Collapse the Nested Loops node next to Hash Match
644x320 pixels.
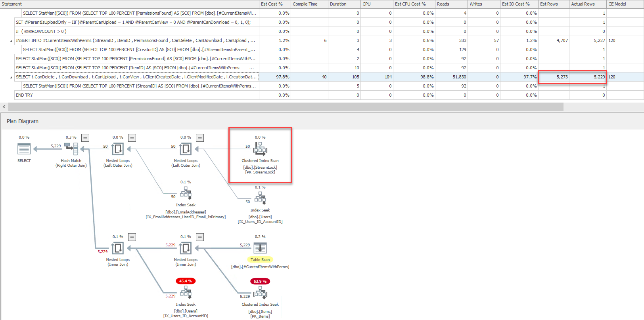point(132,138)
